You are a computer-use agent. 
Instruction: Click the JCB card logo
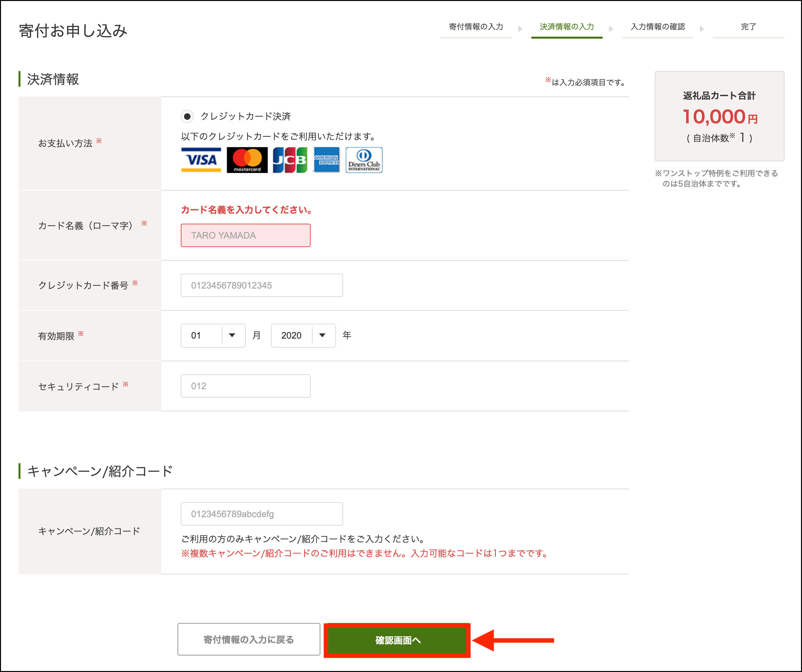[290, 160]
